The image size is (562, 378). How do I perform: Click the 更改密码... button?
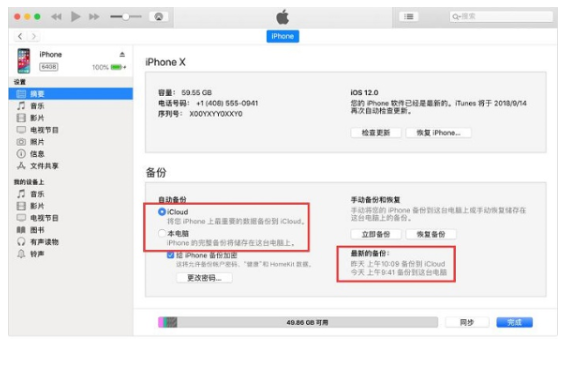[204, 278]
